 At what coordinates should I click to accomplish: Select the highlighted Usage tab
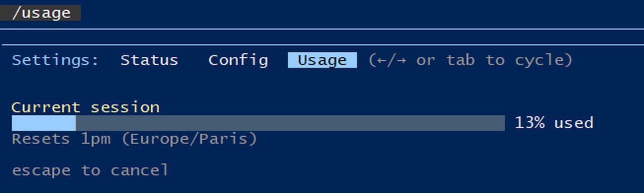point(322,60)
